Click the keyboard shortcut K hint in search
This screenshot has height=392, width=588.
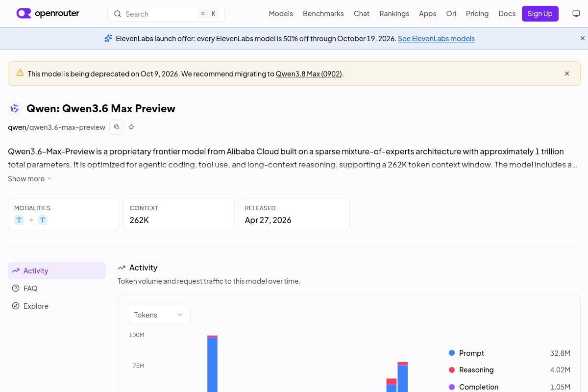(214, 14)
